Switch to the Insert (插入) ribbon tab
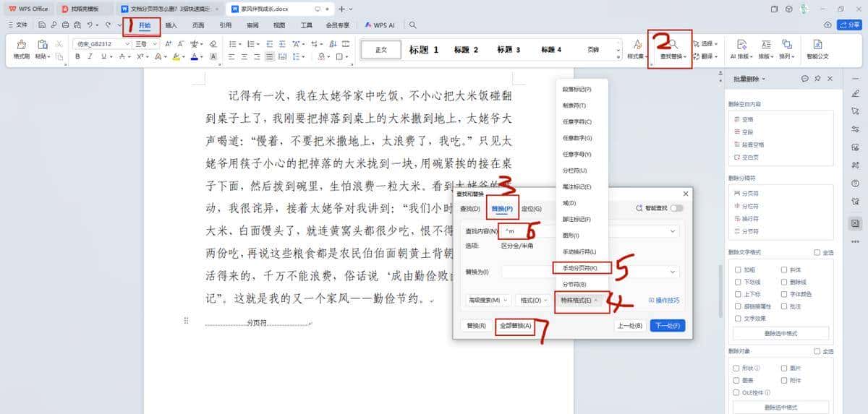This screenshot has height=414, width=868. (x=171, y=25)
